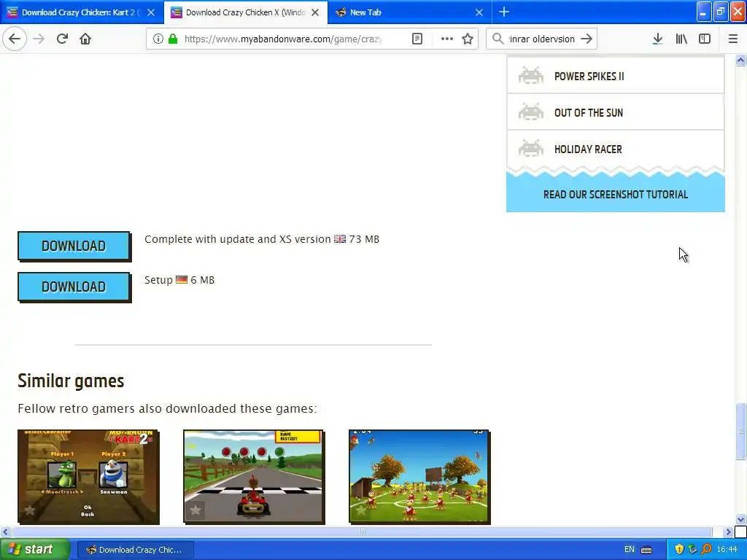Open the security shield tray icon

[679, 550]
